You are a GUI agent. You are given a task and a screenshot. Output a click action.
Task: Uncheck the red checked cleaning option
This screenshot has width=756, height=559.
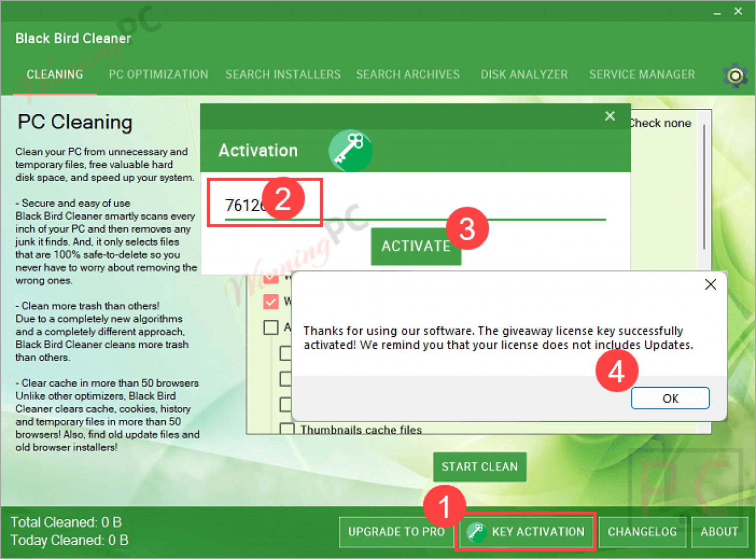tap(270, 302)
